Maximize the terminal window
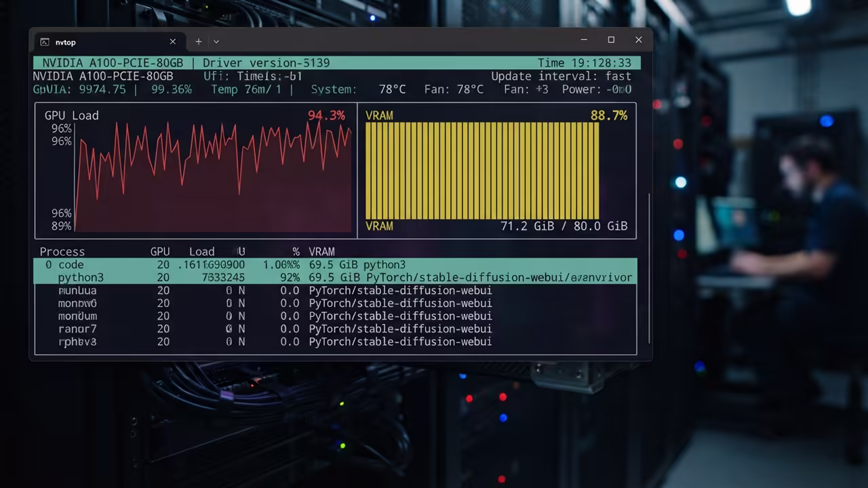Screen dimensions: 868x488 point(611,40)
